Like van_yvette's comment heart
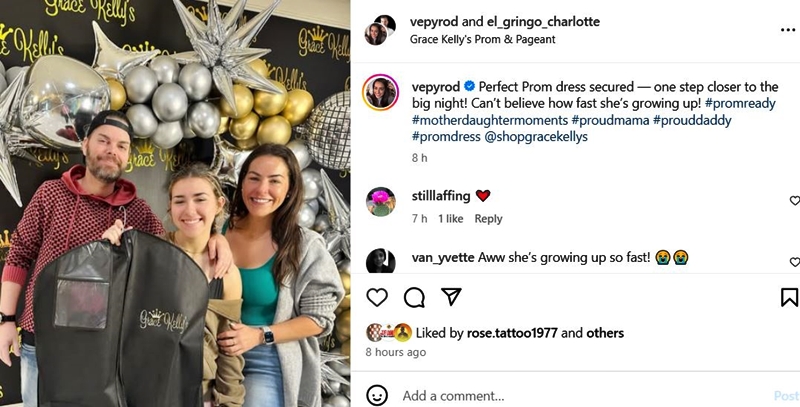 pos(794,262)
